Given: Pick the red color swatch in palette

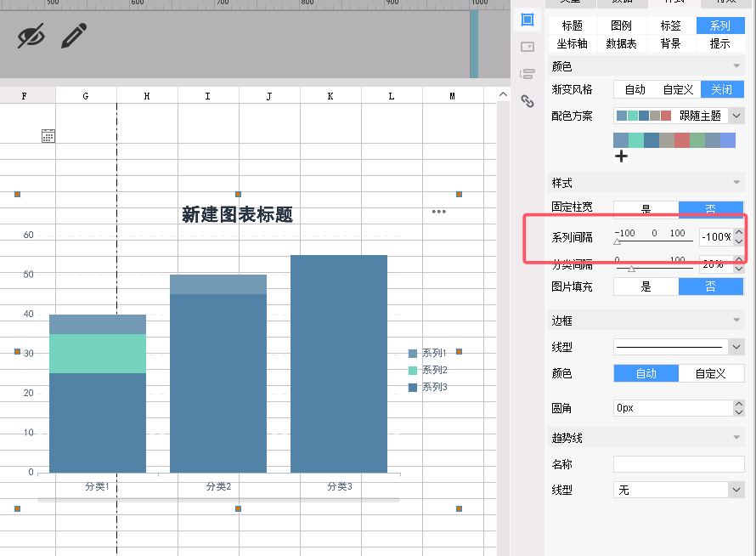Looking at the screenshot, I should tap(682, 140).
